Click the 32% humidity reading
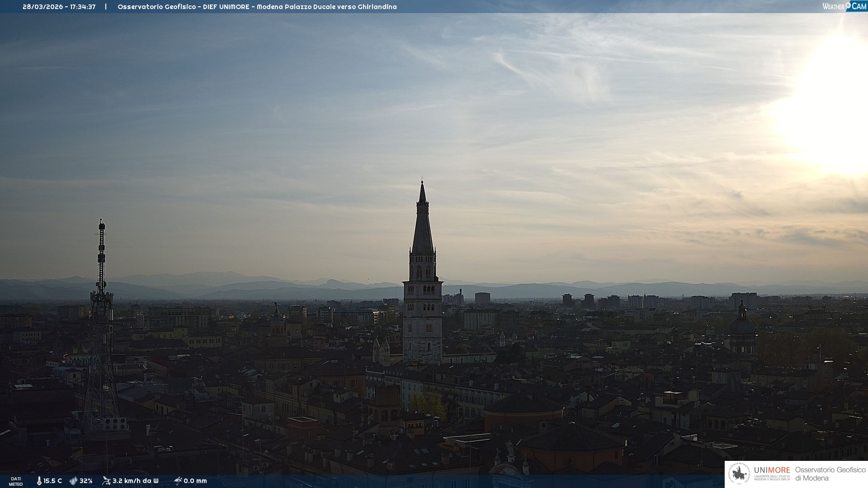This screenshot has width=868, height=488. click(x=86, y=481)
